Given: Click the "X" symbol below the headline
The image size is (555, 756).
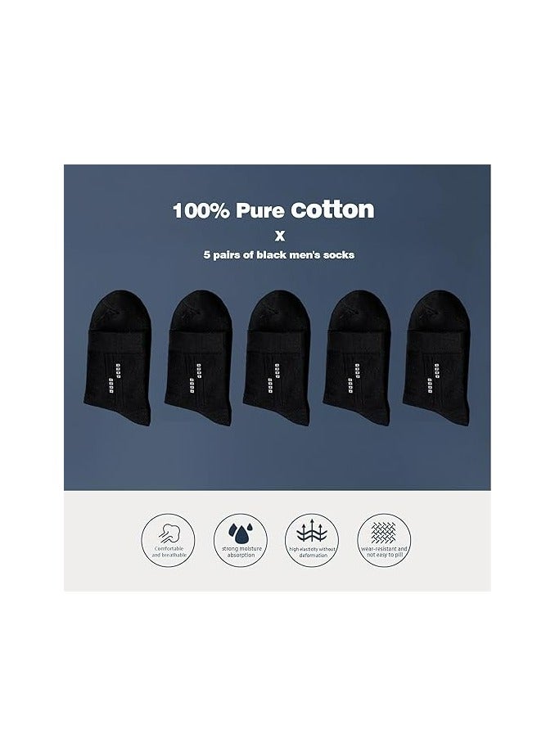Looking at the screenshot, I should point(280,236).
